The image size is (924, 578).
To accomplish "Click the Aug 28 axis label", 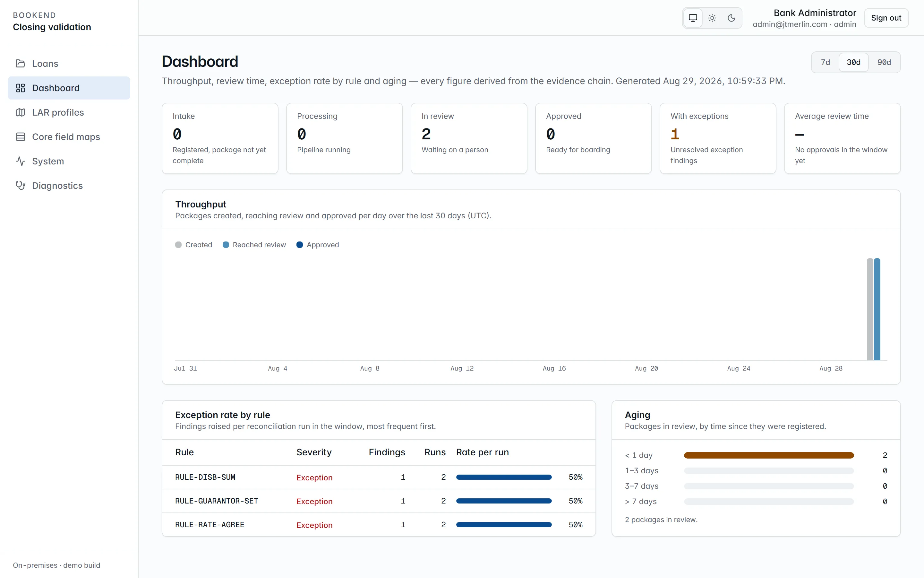I will (831, 369).
